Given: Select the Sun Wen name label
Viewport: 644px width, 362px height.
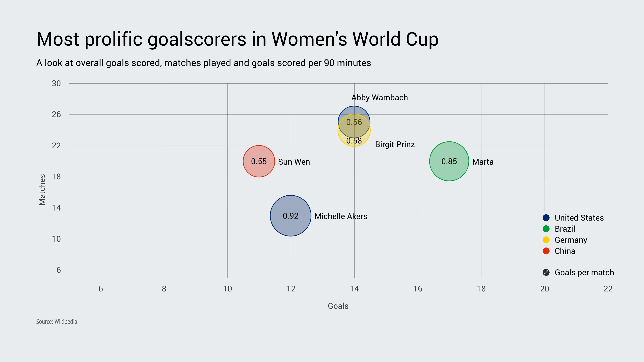Looking at the screenshot, I should click(294, 162).
